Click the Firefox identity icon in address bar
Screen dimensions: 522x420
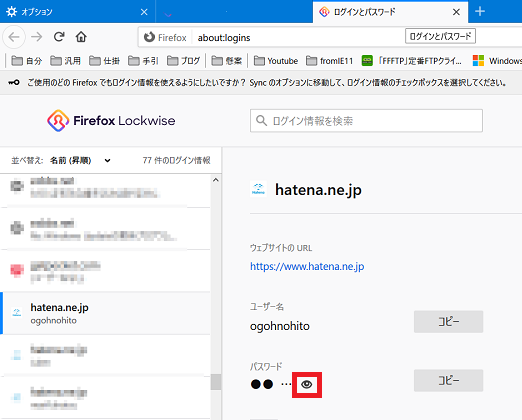tap(149, 37)
